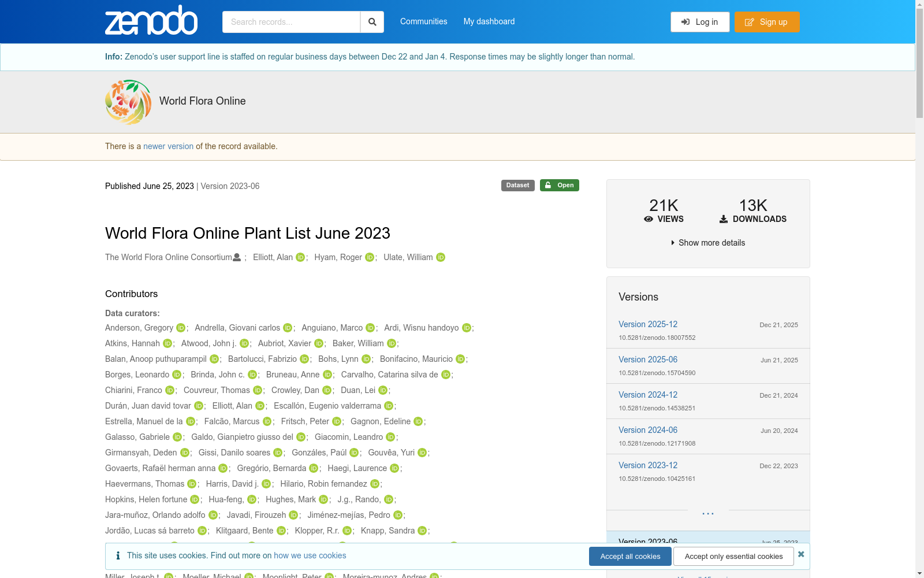Open Version 2025-12 record
924x578 pixels.
click(648, 324)
